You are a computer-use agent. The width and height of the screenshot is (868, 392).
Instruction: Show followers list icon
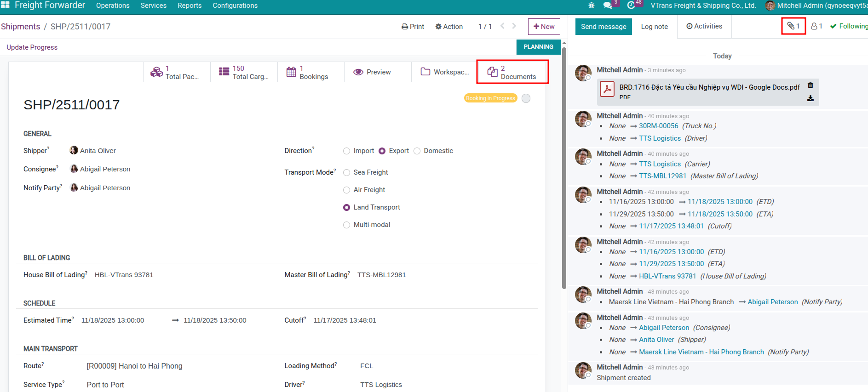[816, 26]
